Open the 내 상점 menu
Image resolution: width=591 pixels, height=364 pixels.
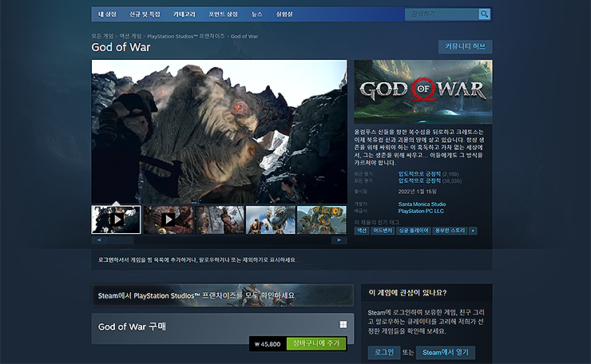point(107,14)
